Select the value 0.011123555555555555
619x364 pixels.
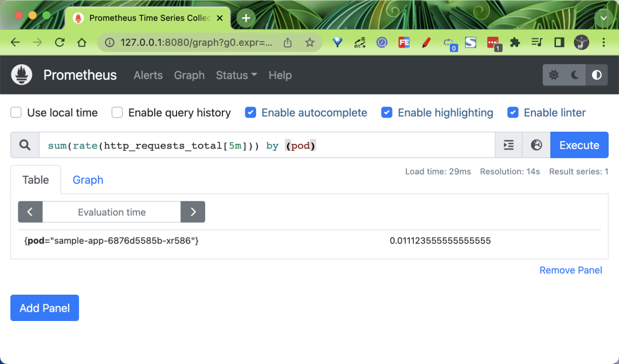[440, 240]
